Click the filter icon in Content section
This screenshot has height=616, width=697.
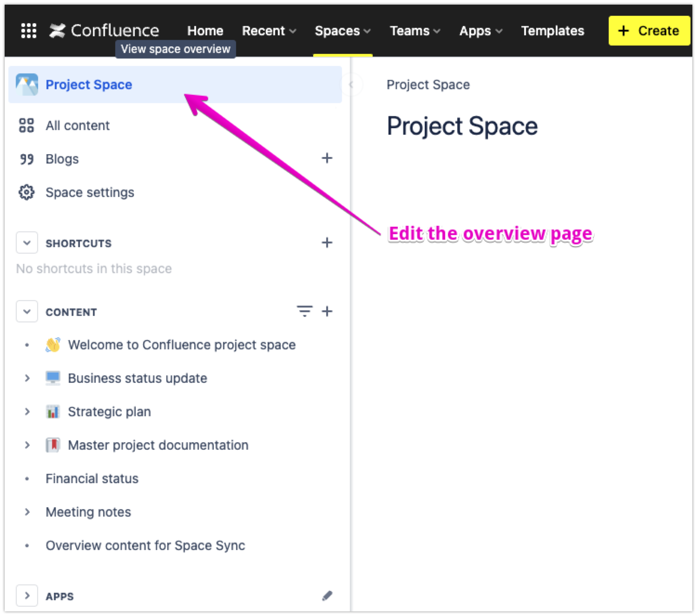click(x=304, y=311)
